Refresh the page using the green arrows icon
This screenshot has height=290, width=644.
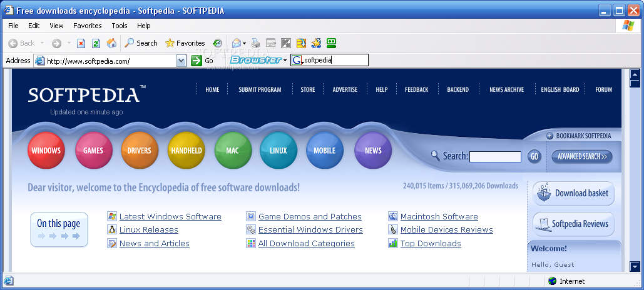(96, 43)
